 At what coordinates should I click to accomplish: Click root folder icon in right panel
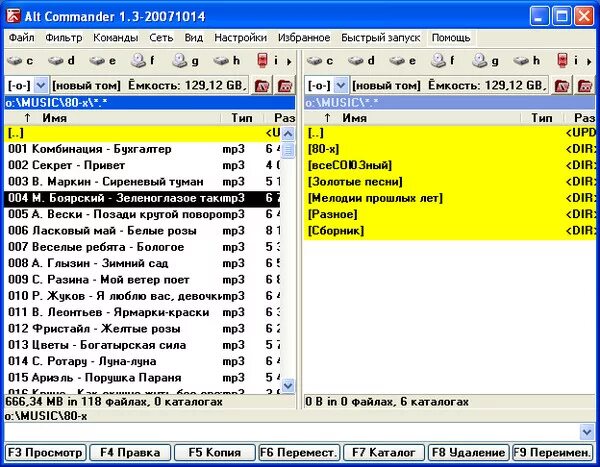pyautogui.click(x=562, y=85)
